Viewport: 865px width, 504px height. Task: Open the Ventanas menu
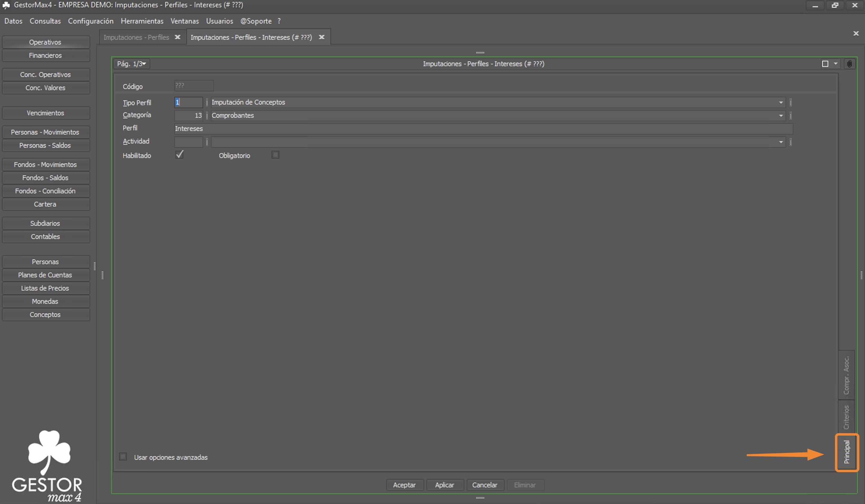(185, 21)
